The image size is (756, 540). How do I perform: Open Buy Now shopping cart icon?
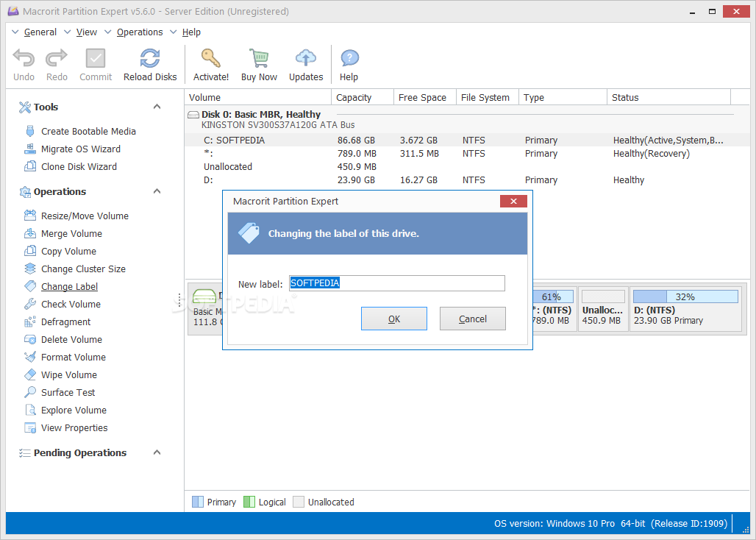(x=259, y=58)
